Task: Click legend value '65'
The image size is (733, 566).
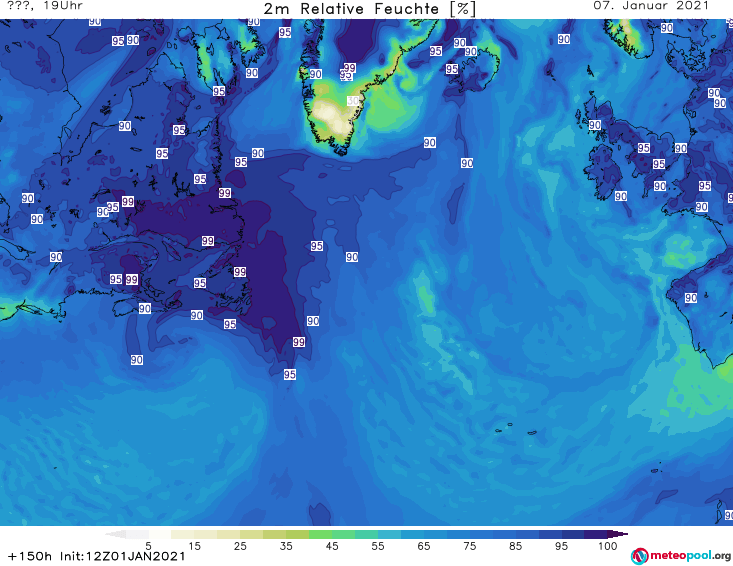Action: pyautogui.click(x=424, y=546)
